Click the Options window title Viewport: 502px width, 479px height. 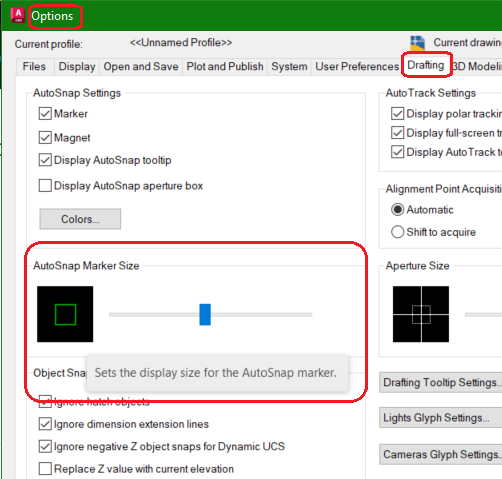52,16
